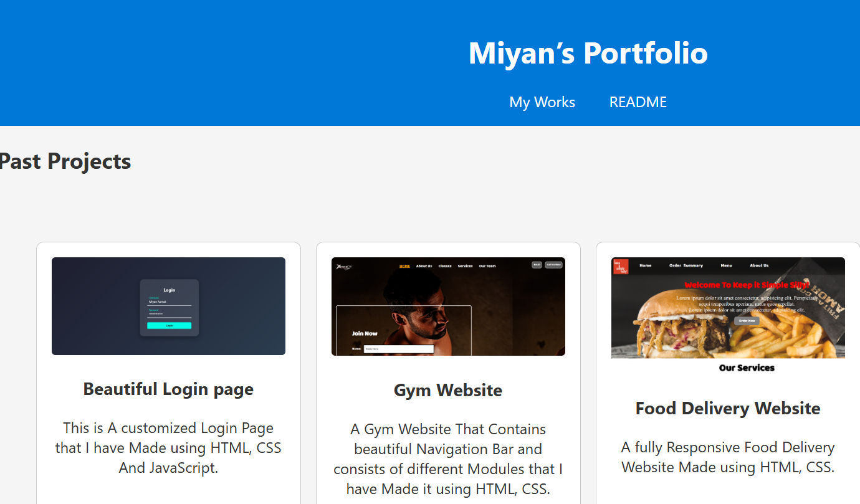Click the HOME link in gym website preview
The image size is (860, 504).
pyautogui.click(x=404, y=266)
